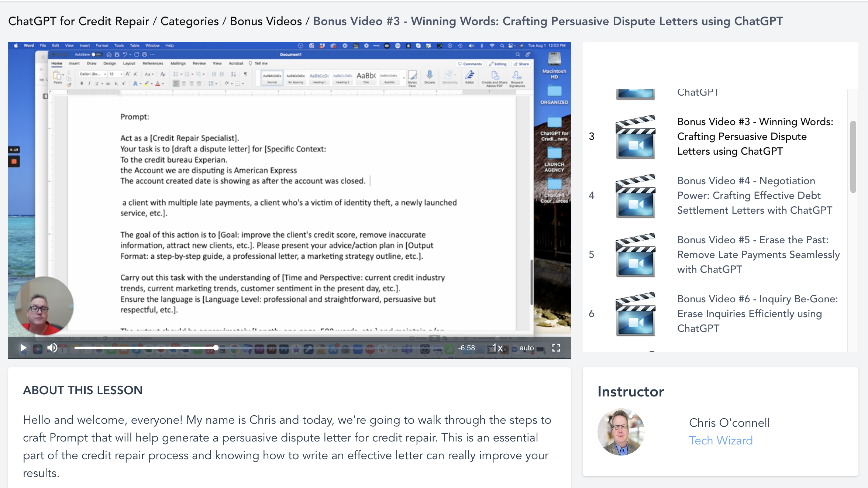Screen dimensions: 868x488
Task: Open Bonus Video #6 Inquiry Be-Gone lesson
Action: click(758, 313)
